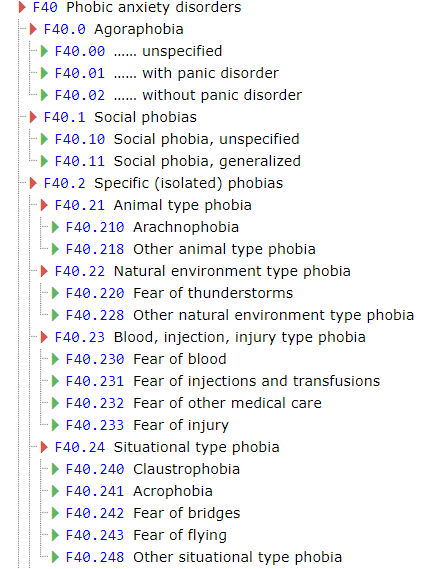Select Fear of injections and transfusions
The width and height of the screenshot is (427, 569).
(256, 381)
